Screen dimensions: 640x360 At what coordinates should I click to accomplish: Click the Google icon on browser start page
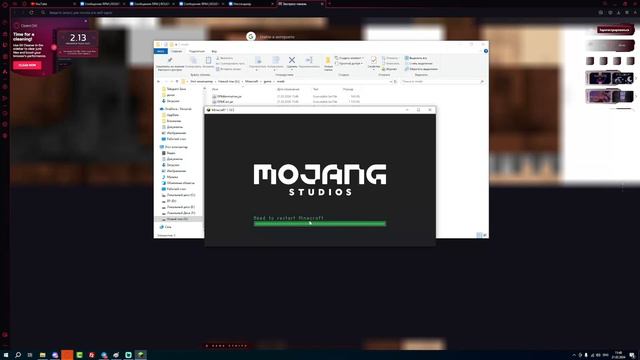point(251,37)
